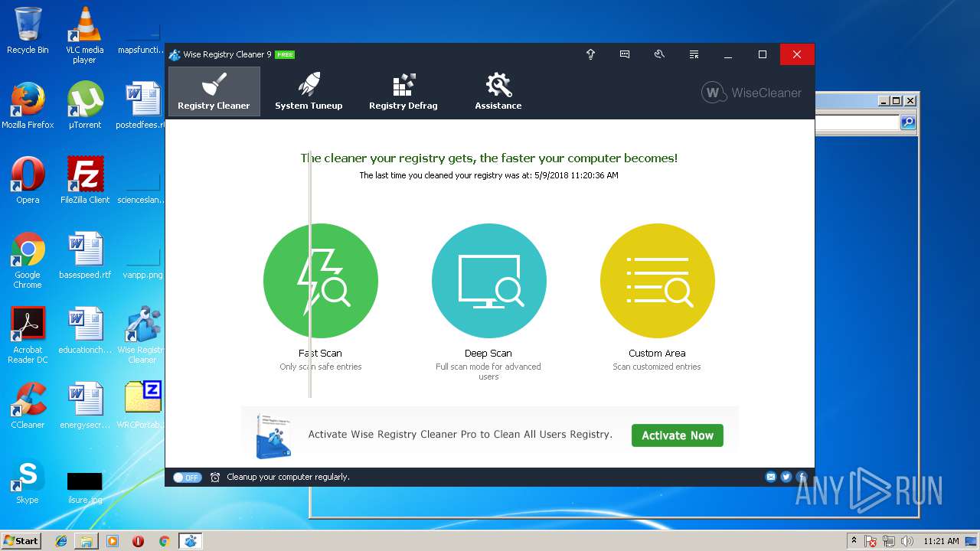
Task: Open Internet Explorer from the taskbar
Action: click(61, 541)
